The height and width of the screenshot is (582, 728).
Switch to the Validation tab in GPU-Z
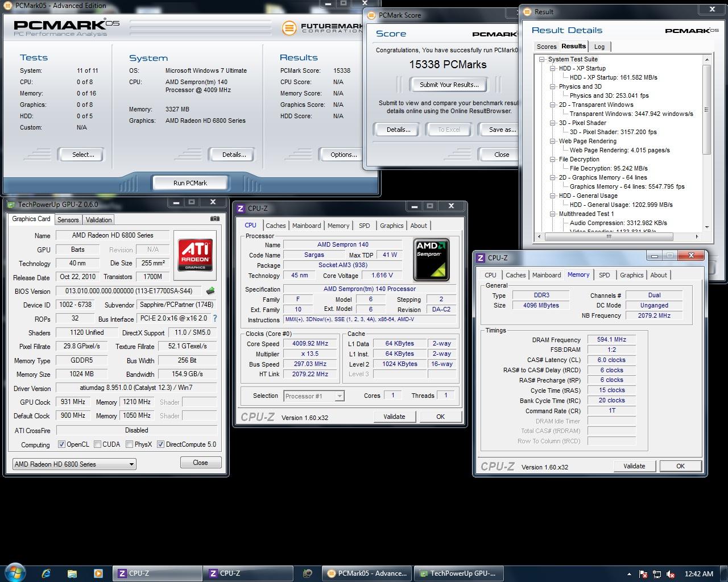[x=98, y=220]
